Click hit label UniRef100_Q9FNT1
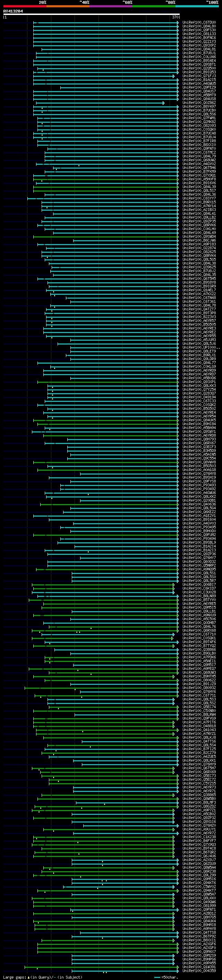Screen dimensions: 222x980 [199, 910]
